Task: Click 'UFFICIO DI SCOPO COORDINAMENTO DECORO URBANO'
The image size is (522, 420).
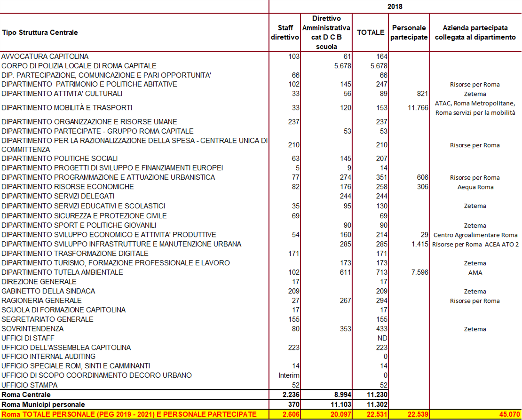Action: click(x=96, y=375)
